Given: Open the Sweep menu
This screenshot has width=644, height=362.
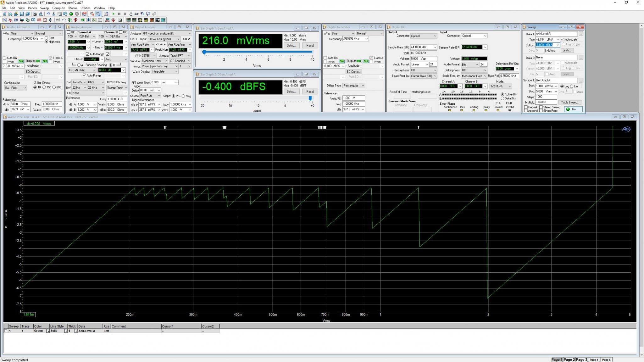Looking at the screenshot, I should (44, 8).
